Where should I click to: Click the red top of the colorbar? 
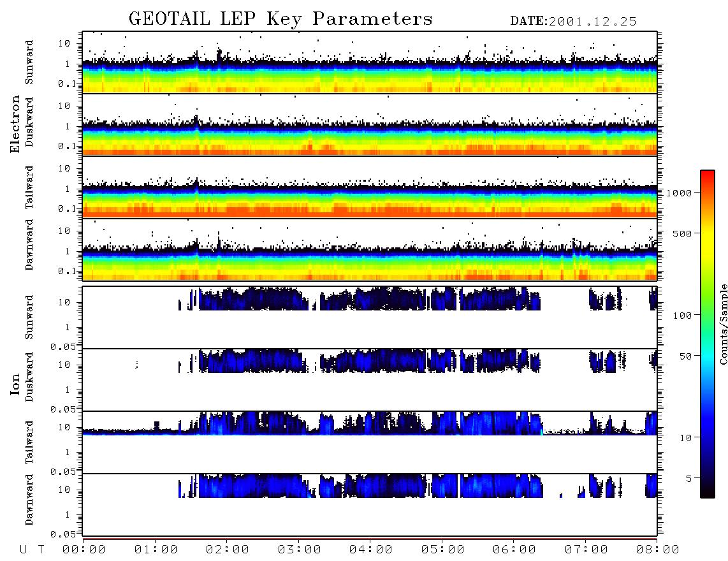tap(708, 177)
